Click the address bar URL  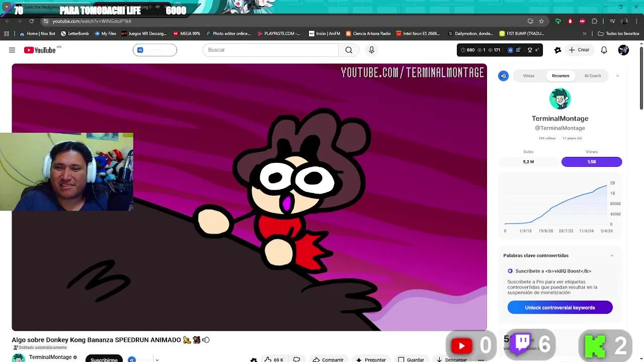click(92, 21)
